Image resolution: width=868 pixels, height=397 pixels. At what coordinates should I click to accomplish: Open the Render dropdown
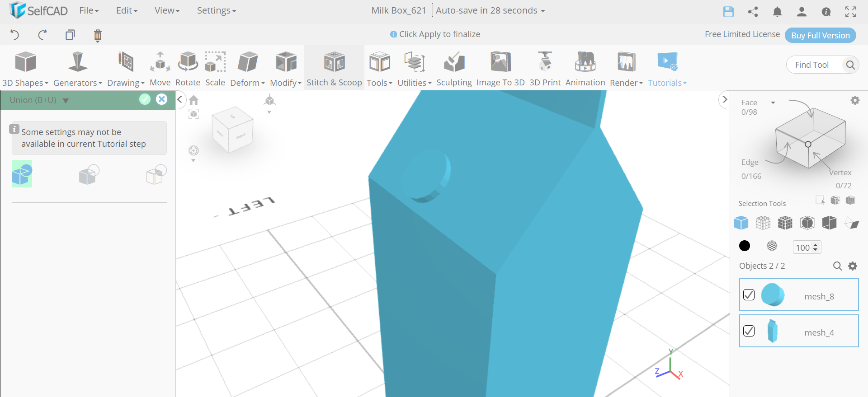[626, 69]
